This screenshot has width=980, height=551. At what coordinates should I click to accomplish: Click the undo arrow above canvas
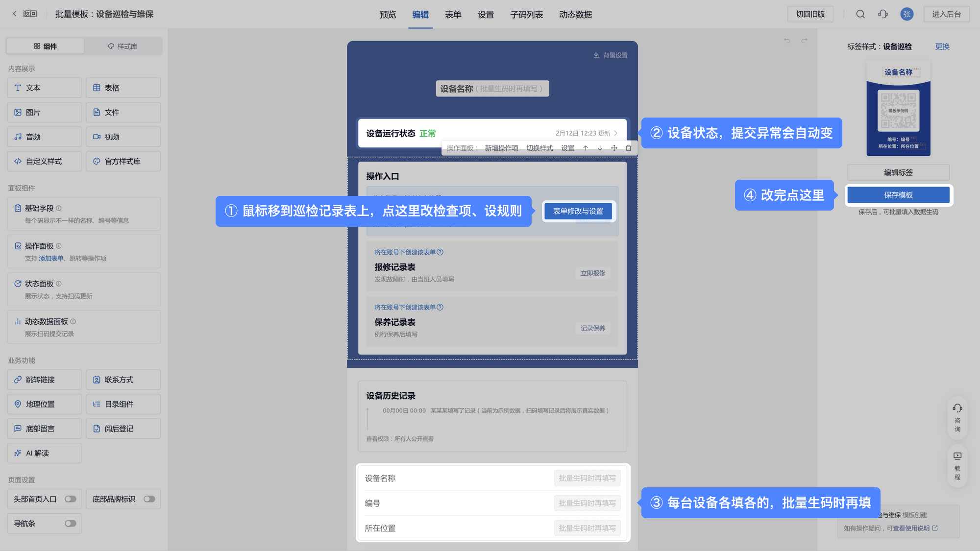(787, 41)
